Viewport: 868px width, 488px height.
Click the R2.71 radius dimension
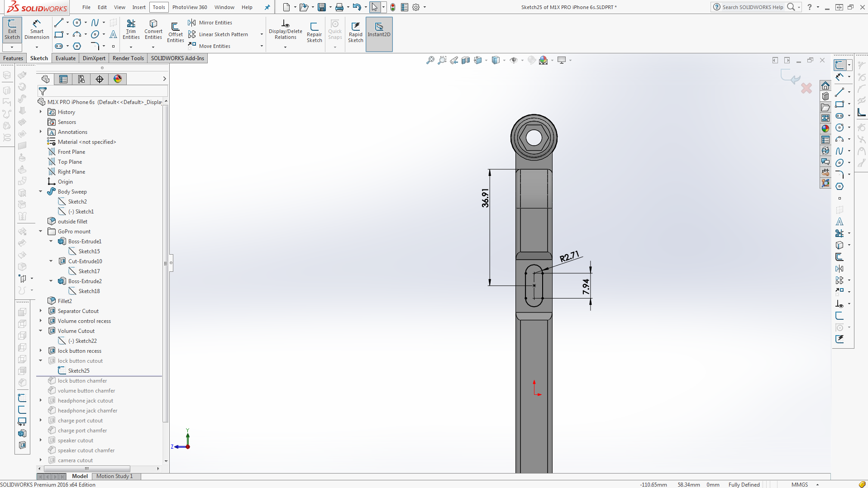click(569, 257)
